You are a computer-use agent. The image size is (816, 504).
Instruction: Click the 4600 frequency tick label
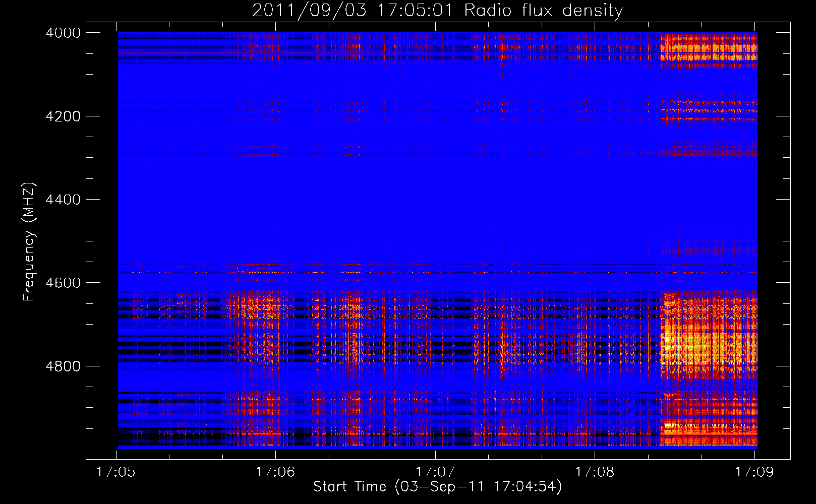click(x=63, y=283)
